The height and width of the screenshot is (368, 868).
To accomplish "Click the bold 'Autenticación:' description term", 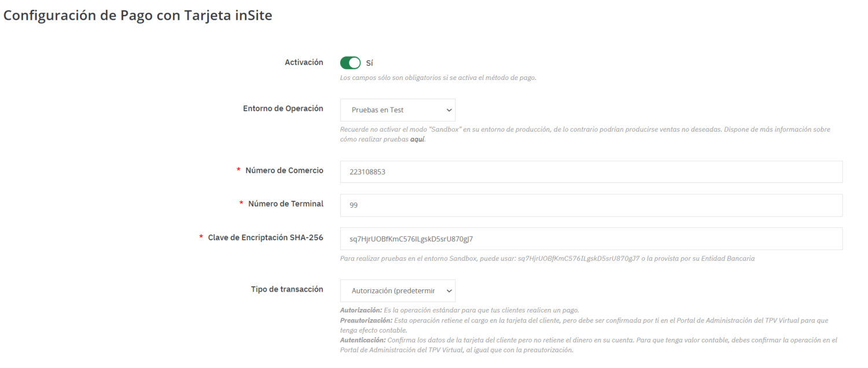I will click(362, 340).
